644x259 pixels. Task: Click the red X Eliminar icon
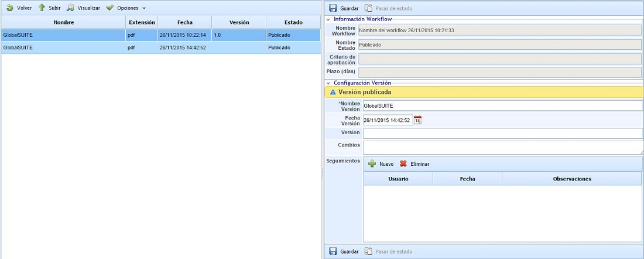[x=403, y=164]
